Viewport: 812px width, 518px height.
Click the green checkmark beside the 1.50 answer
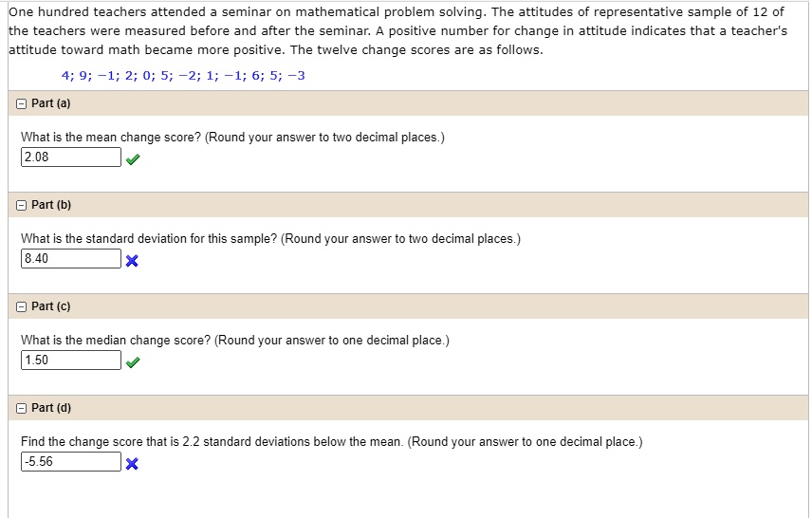click(132, 362)
